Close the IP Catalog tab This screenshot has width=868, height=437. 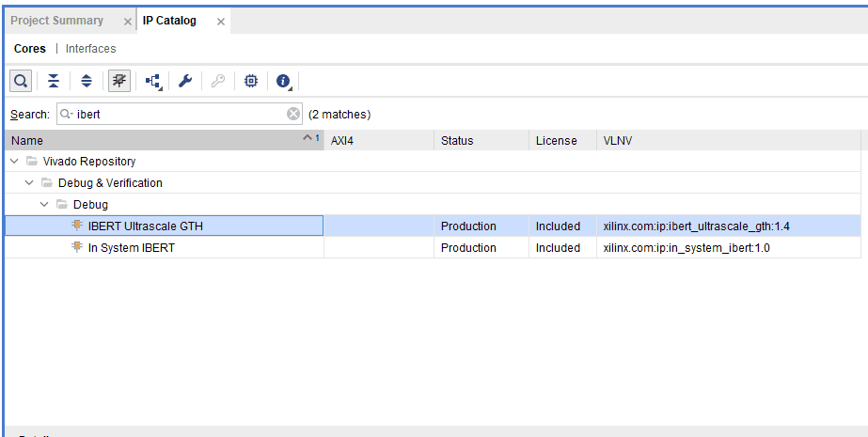(221, 22)
